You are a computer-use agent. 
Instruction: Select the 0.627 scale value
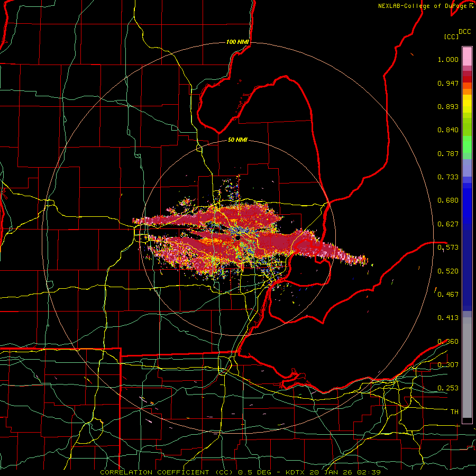(x=448, y=224)
